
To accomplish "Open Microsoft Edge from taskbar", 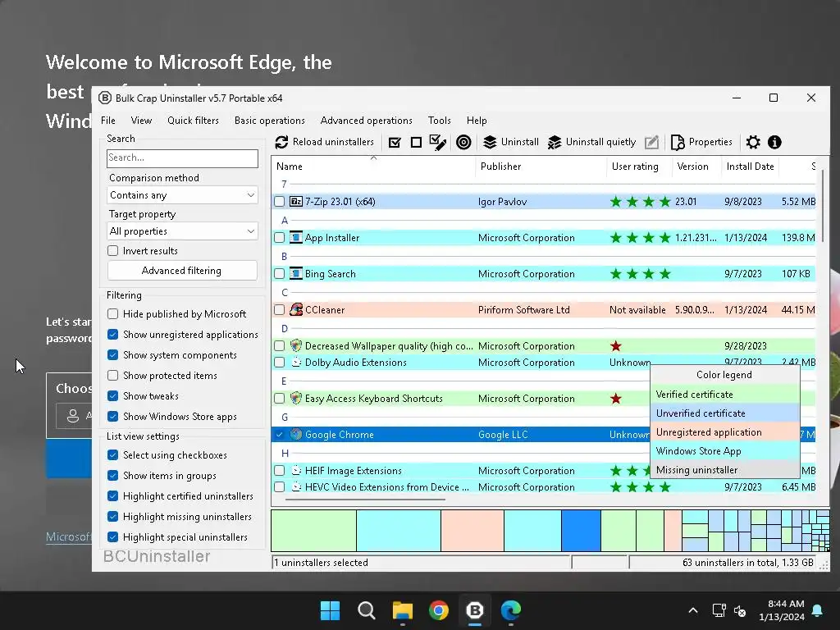I will coord(510,610).
